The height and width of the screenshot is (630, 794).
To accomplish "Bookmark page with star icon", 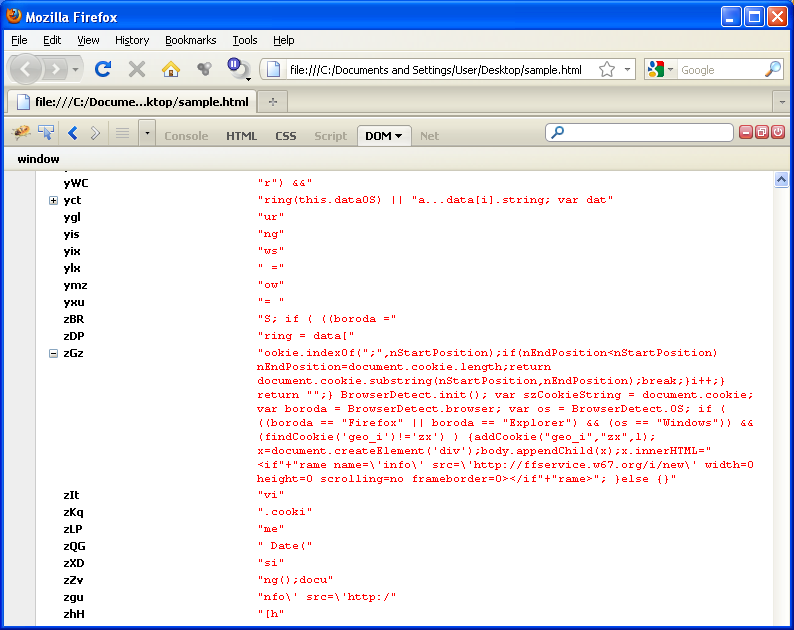I will 606,70.
